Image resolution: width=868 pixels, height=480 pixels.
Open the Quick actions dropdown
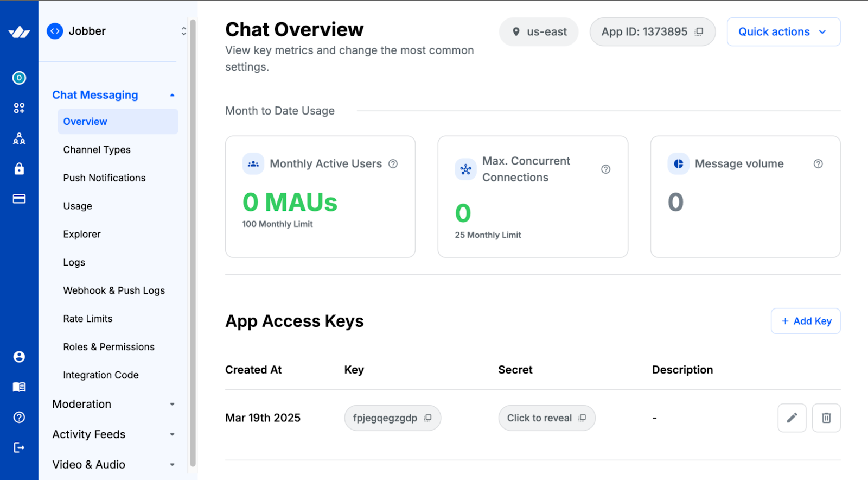click(x=783, y=31)
